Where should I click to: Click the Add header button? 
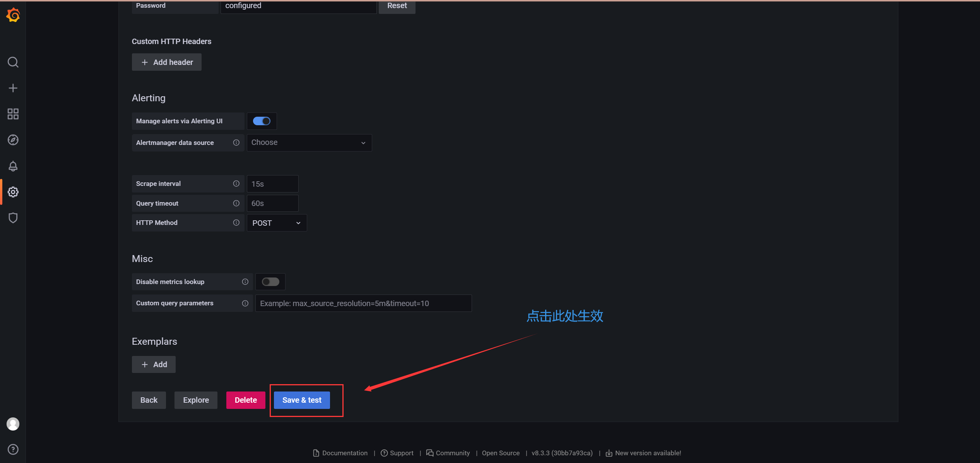point(166,62)
